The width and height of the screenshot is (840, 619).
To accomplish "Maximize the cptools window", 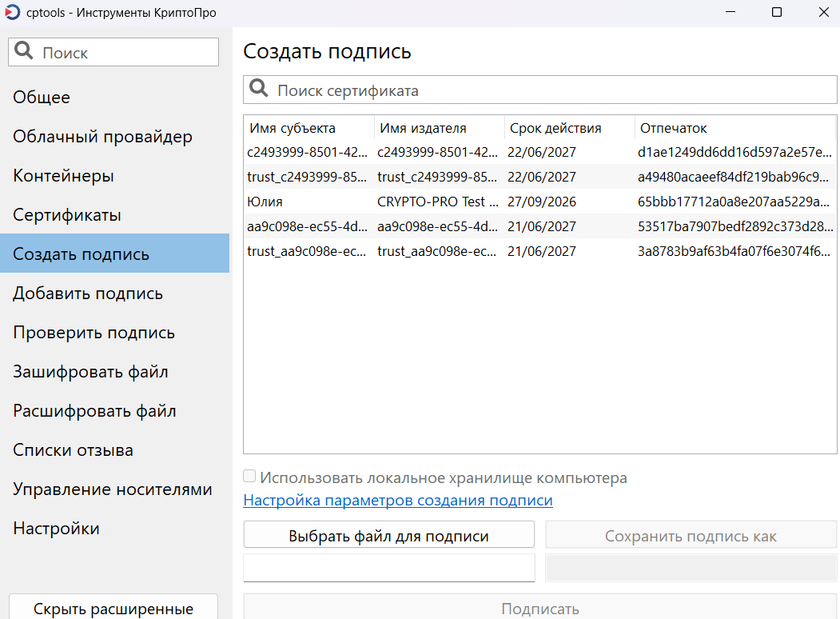I will (x=777, y=12).
